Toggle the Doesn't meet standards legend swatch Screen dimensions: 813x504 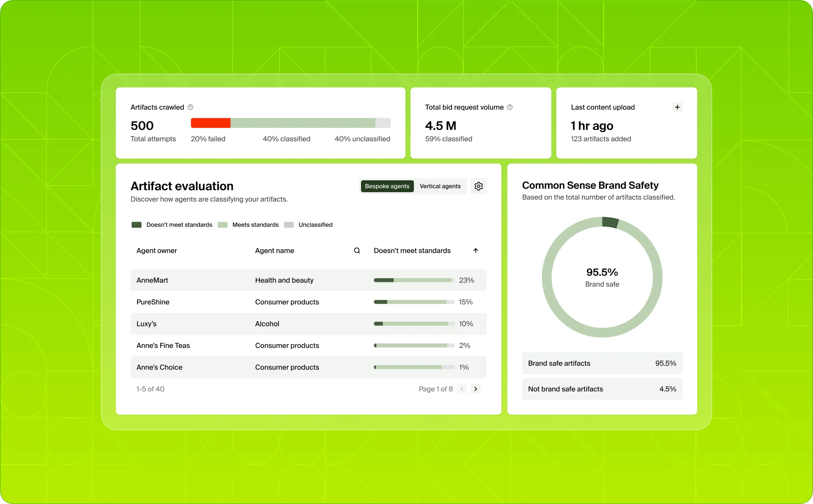[136, 225]
